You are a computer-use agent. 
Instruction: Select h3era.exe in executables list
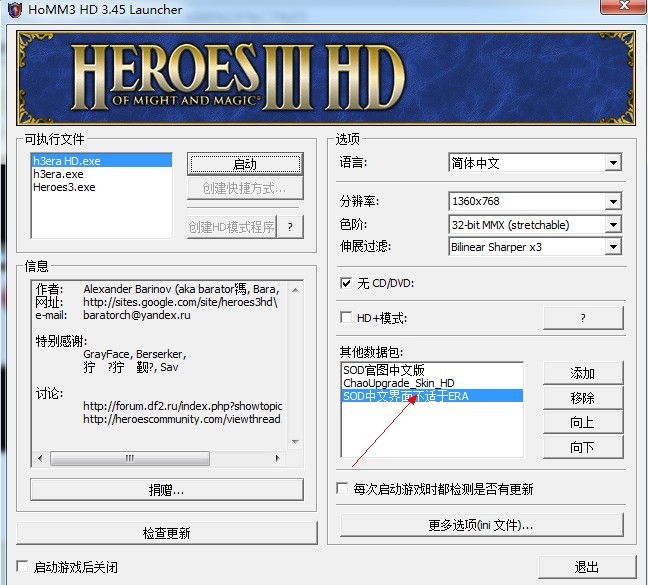tap(102, 174)
